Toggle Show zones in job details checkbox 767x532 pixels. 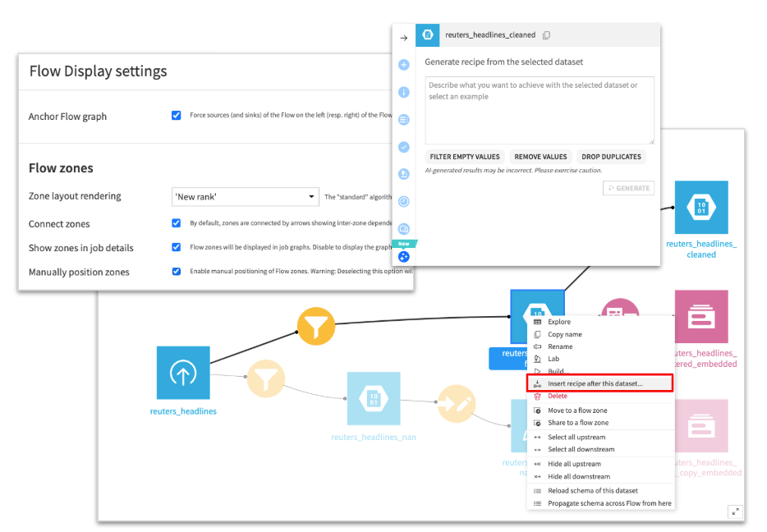click(x=176, y=247)
